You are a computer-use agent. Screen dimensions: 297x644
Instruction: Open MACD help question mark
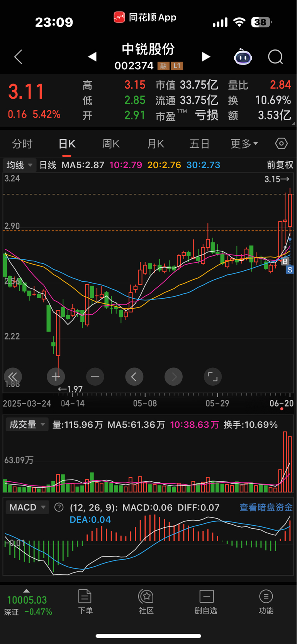[59, 507]
